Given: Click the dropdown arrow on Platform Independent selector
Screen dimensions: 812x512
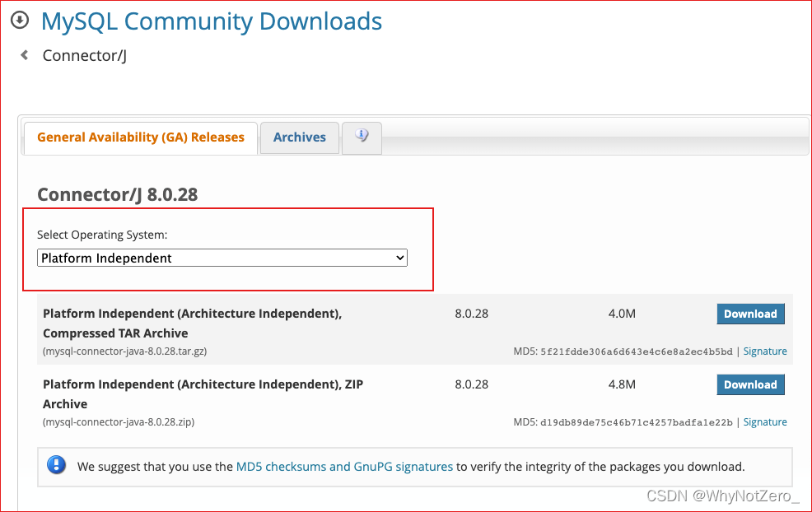Looking at the screenshot, I should 399,258.
